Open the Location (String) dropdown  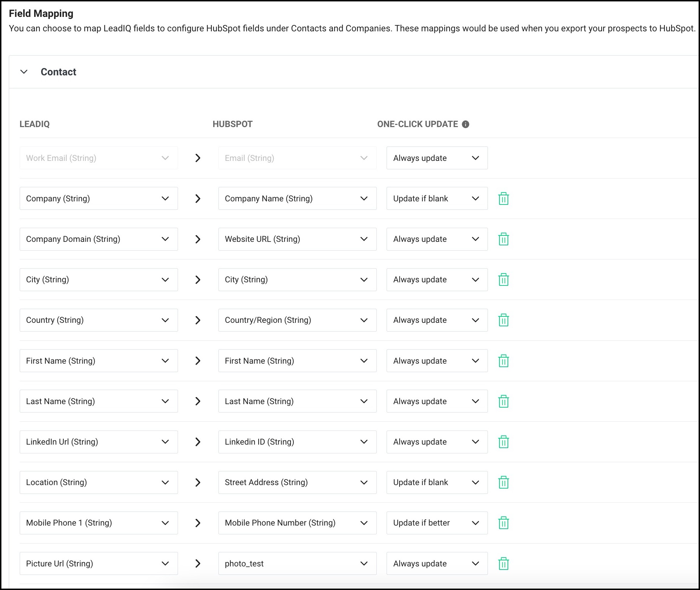[x=99, y=482]
